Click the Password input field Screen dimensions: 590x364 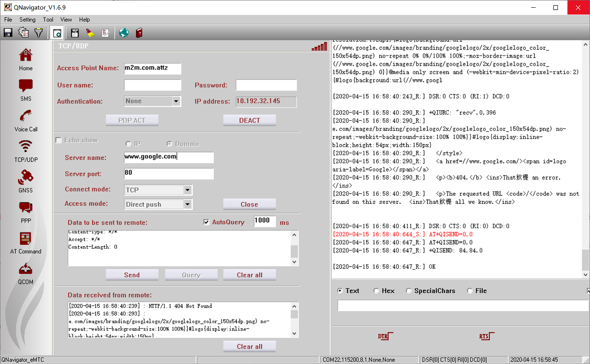pyautogui.click(x=266, y=85)
